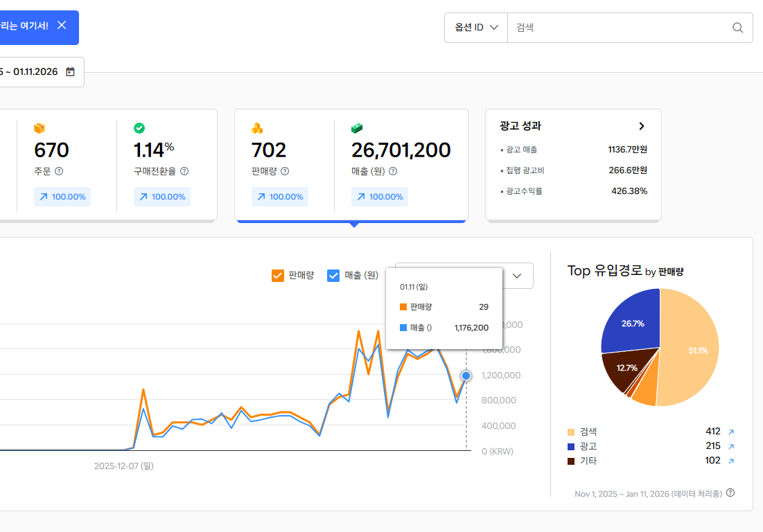763x532 pixels.
Task: Expand the 옵션 ID dropdown
Action: click(476, 28)
